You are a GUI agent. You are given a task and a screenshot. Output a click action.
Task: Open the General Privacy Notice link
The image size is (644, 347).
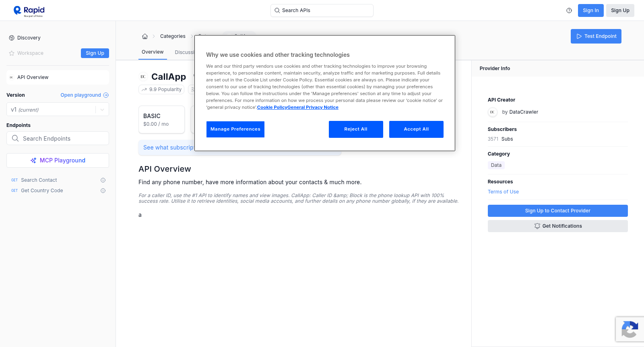pos(313,107)
